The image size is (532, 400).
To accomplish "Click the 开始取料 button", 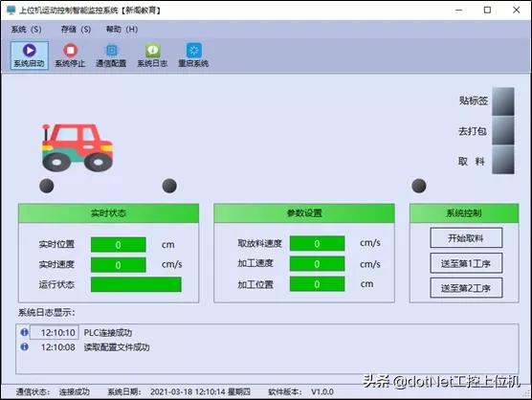I will [466, 238].
